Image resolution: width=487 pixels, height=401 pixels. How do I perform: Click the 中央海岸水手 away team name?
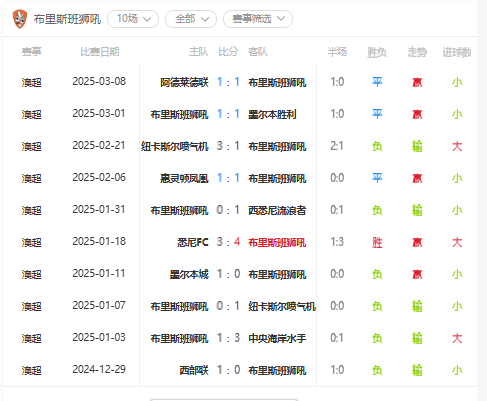point(277,338)
